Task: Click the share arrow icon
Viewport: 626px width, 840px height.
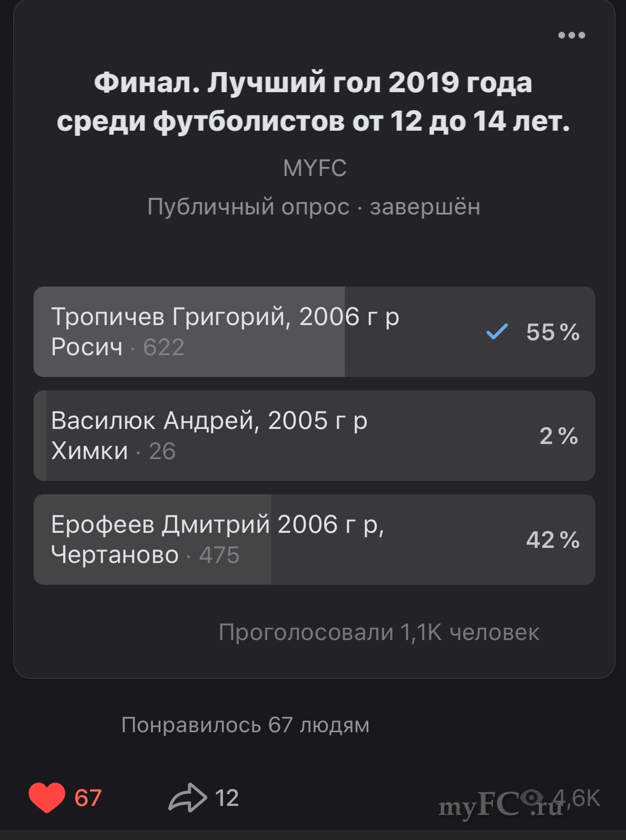Action: [187, 798]
